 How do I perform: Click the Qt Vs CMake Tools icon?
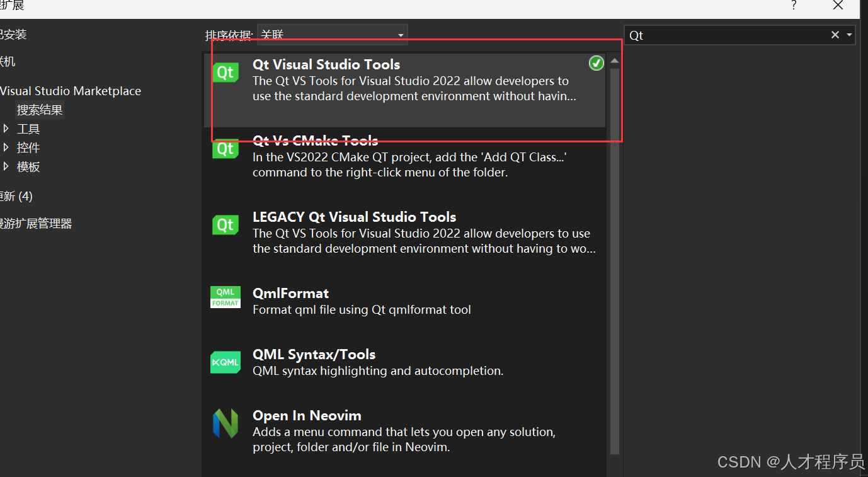[226, 149]
